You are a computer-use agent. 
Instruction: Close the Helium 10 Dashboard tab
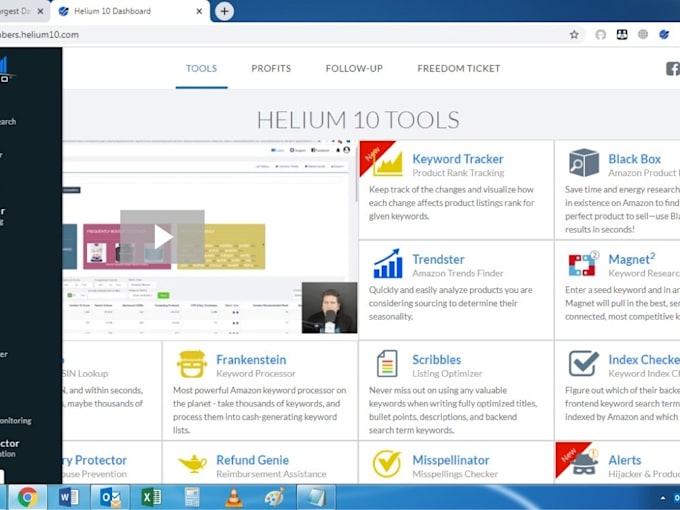[199, 11]
